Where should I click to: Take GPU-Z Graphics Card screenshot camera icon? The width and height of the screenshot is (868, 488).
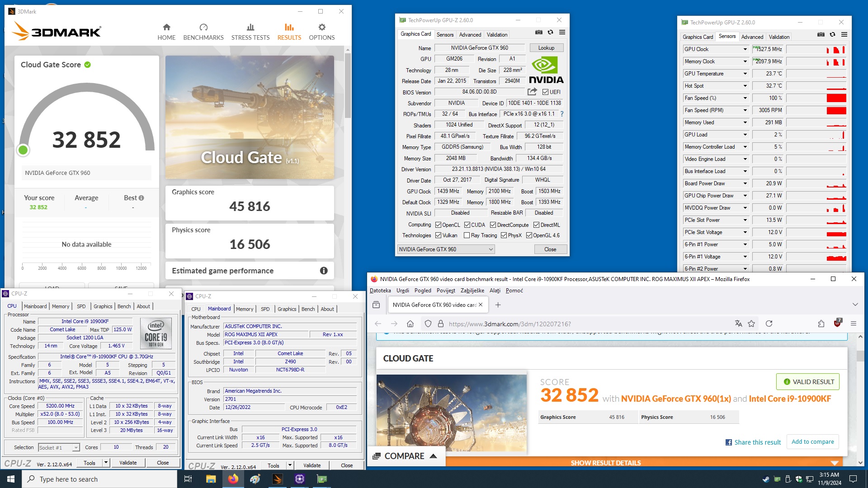pos(539,32)
